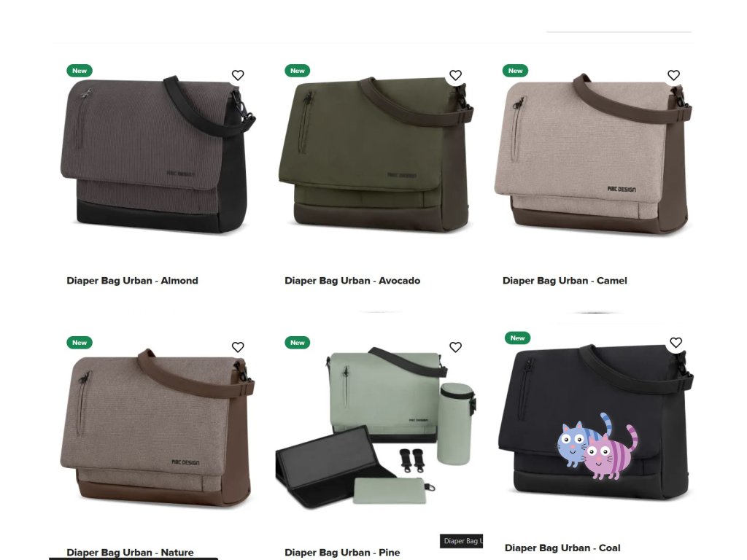Image resolution: width=747 pixels, height=560 pixels.
Task: Heart the Coal diaper bag
Action: click(x=676, y=343)
